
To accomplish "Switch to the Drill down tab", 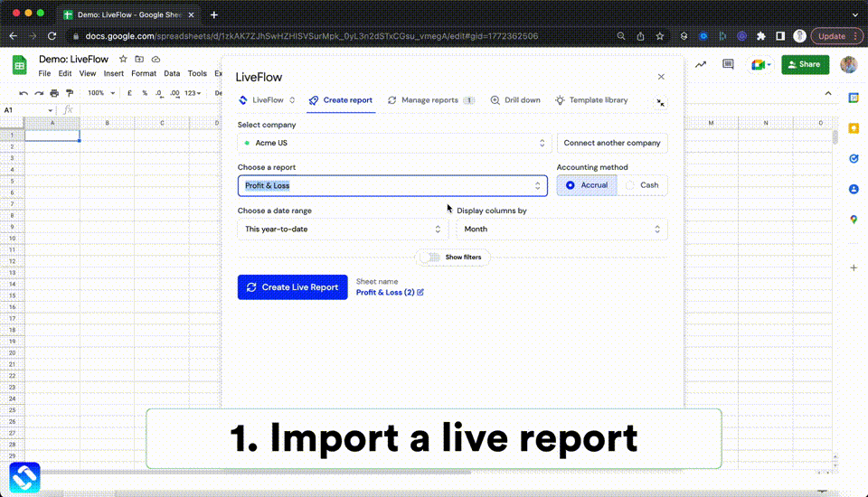I will (515, 100).
